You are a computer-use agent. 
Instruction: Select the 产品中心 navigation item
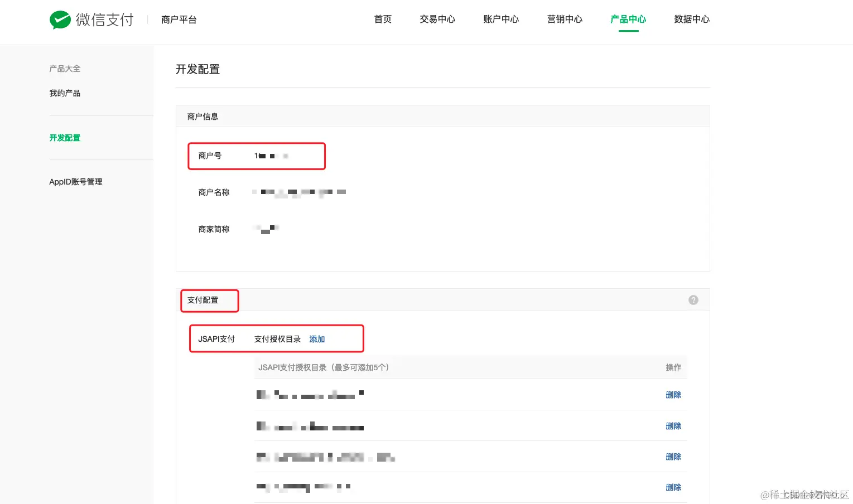pos(628,18)
